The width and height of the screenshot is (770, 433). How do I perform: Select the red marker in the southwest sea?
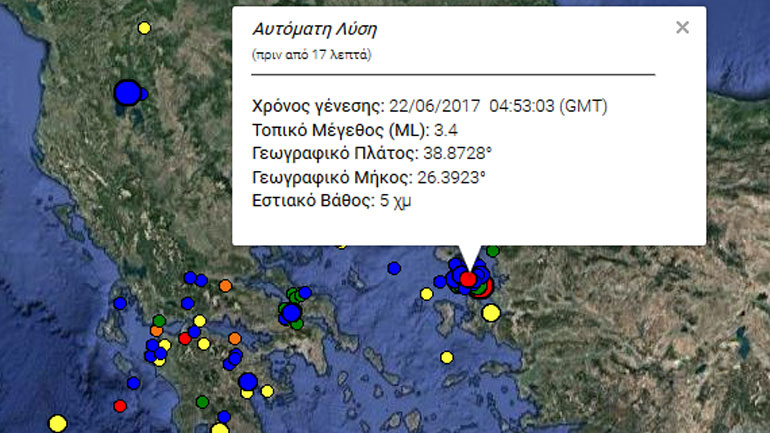coord(120,406)
